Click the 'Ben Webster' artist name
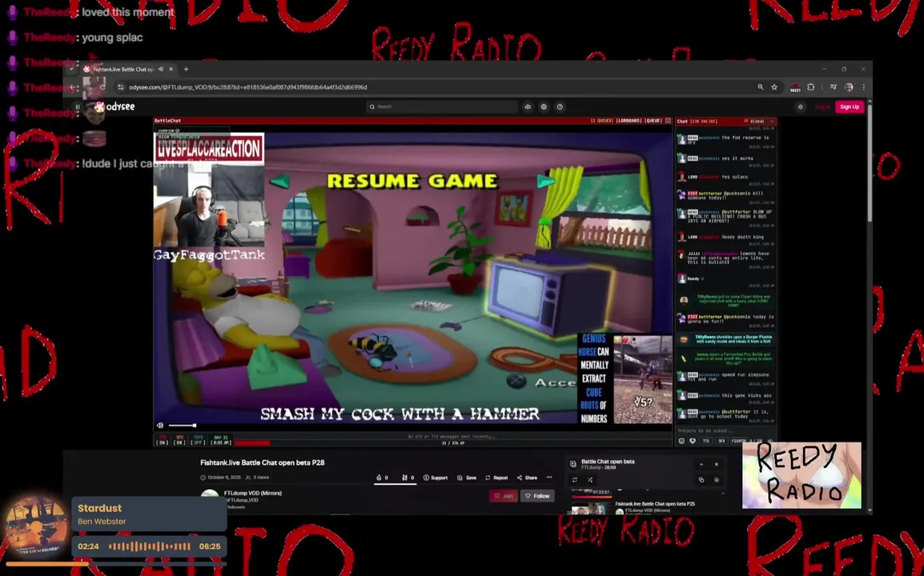Image resolution: width=924 pixels, height=576 pixels. [x=102, y=522]
